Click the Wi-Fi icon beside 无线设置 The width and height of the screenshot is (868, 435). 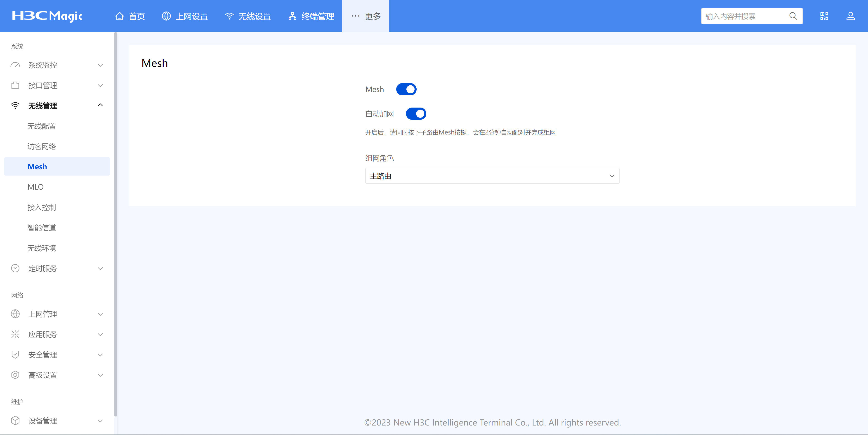coord(229,16)
